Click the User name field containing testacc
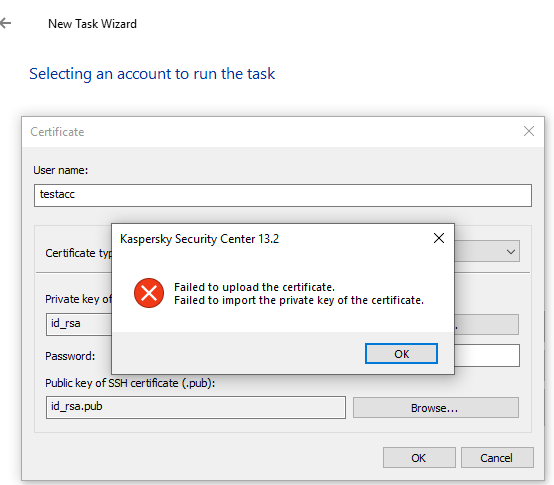This screenshot has width=554, height=485. click(x=283, y=195)
